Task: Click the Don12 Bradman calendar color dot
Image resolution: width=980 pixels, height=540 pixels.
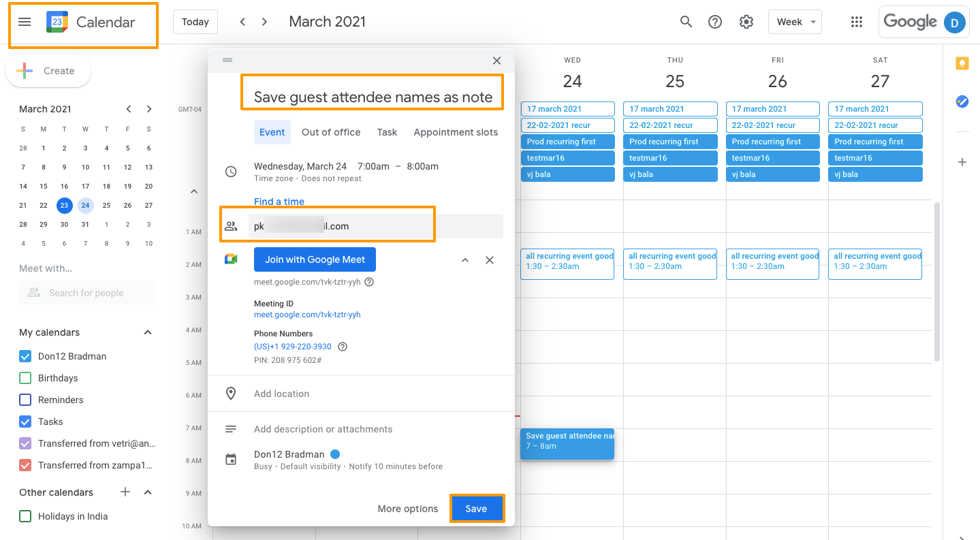Action: [x=335, y=454]
